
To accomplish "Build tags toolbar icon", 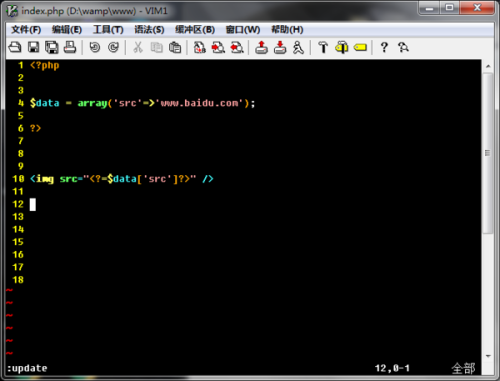I will click(342, 47).
